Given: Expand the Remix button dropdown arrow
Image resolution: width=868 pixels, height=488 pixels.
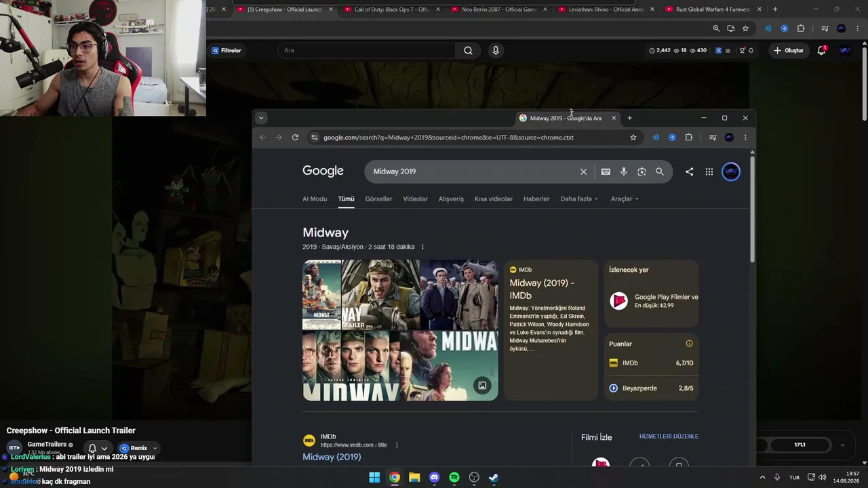Looking at the screenshot, I should tap(155, 448).
